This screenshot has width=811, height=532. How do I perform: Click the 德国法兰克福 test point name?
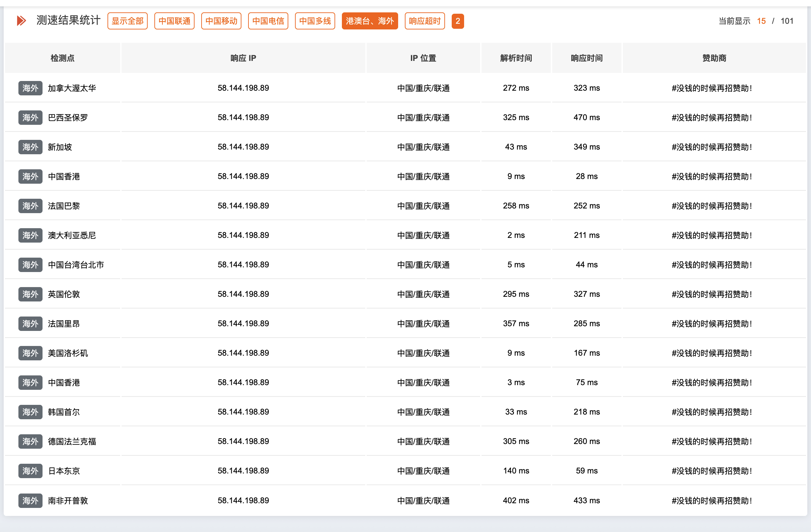(72, 442)
